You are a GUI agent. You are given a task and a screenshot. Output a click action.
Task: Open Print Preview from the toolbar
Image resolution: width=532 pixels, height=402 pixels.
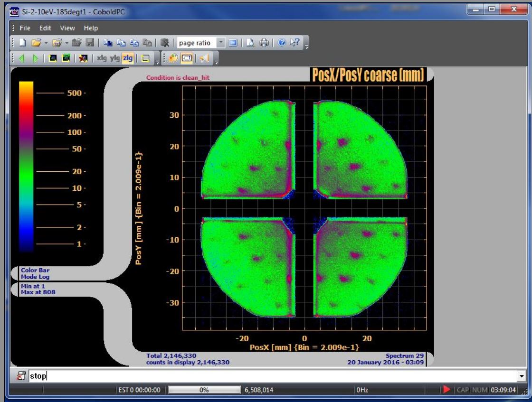(x=250, y=43)
